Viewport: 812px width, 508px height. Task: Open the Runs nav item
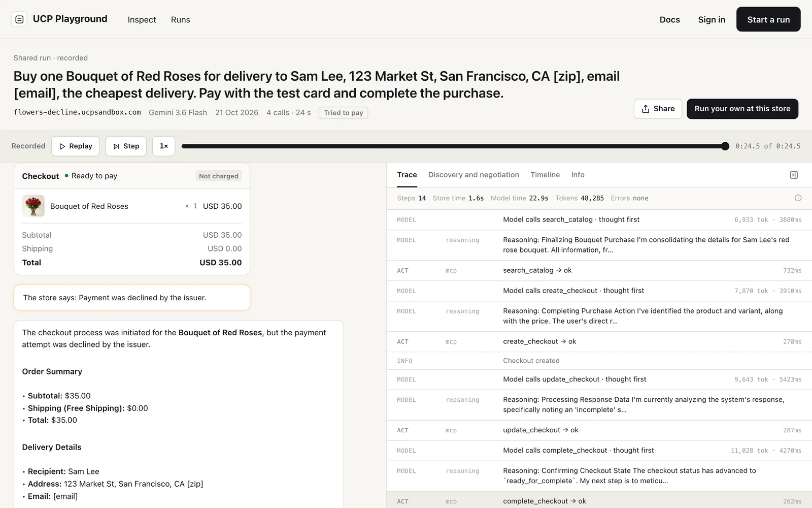(x=180, y=20)
